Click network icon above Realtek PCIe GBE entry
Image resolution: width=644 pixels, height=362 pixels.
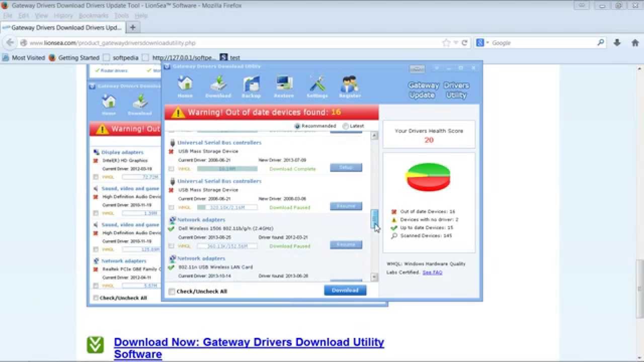(x=96, y=261)
